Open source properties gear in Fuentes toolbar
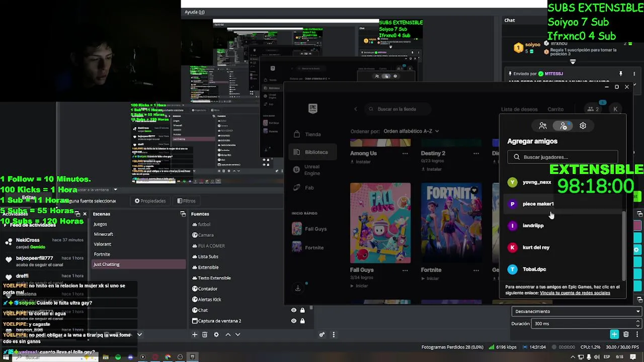 [x=216, y=334]
